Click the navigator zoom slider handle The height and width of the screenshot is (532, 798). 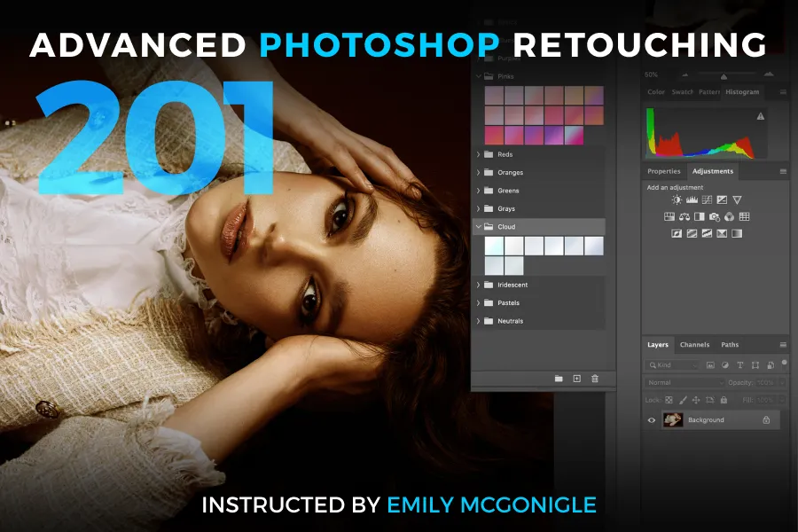[x=724, y=77]
